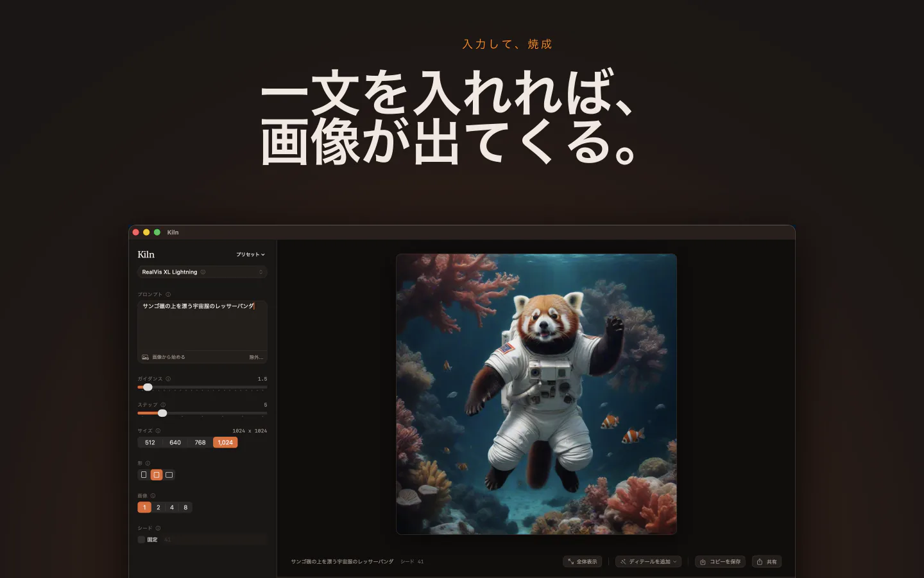The width and height of the screenshot is (924, 578).
Task: Click the generated red panda astronaut image
Action: [x=536, y=394]
